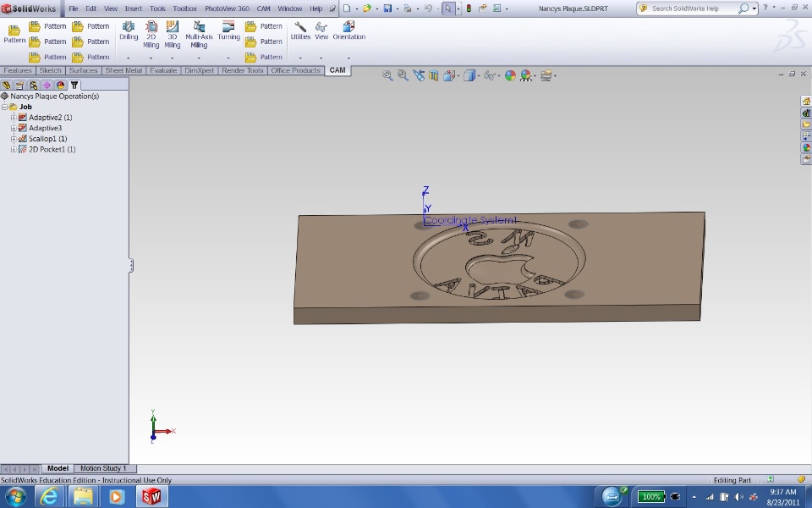This screenshot has height=508, width=812.
Task: Open the CAM Utilities wrench tool
Action: 300,31
